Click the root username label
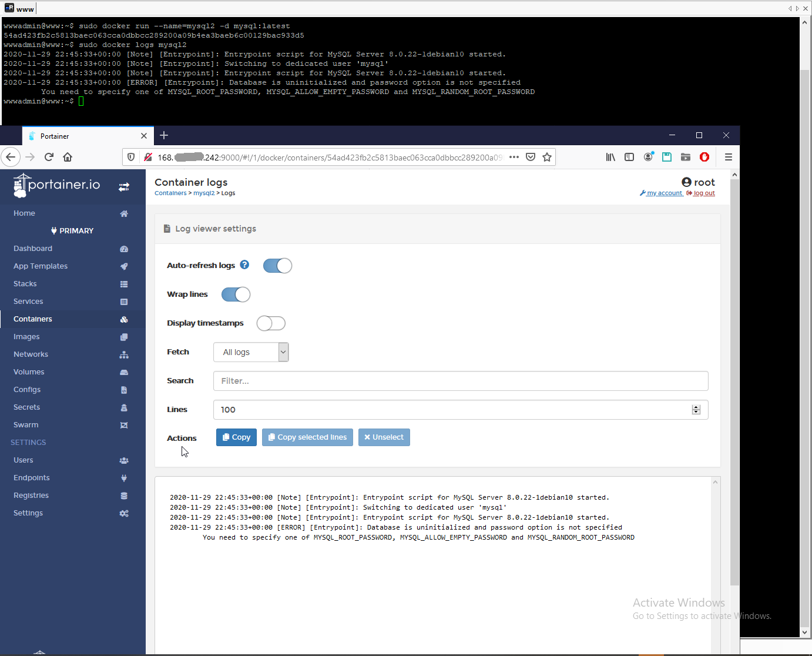812x656 pixels. (704, 182)
